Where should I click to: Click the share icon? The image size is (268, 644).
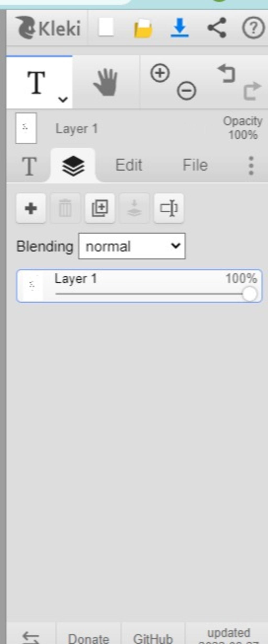click(x=217, y=28)
